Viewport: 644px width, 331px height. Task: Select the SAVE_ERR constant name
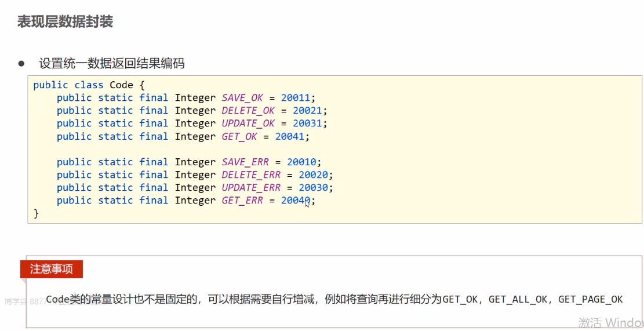click(x=245, y=162)
